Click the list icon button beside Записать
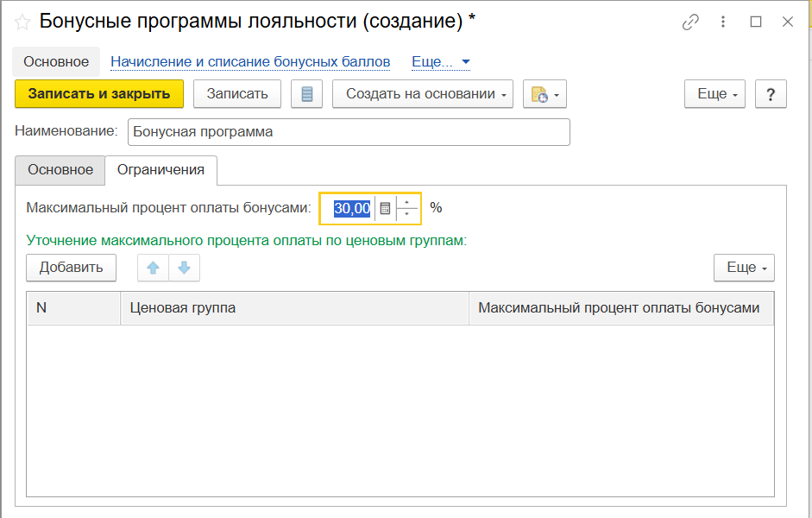The width and height of the screenshot is (812, 518). pyautogui.click(x=306, y=94)
